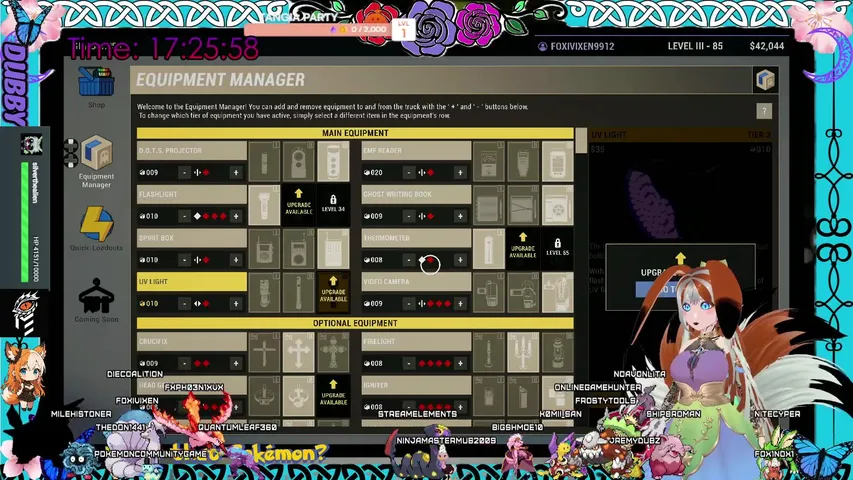Click the equipment list scrollbar handle
The width and height of the screenshot is (853, 480).
(581, 141)
